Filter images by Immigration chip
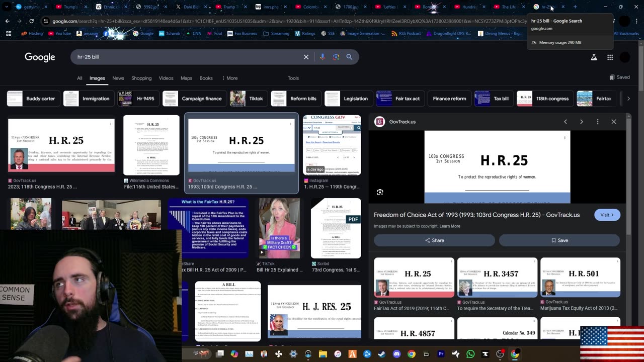This screenshot has height=362, width=644. 89,99
